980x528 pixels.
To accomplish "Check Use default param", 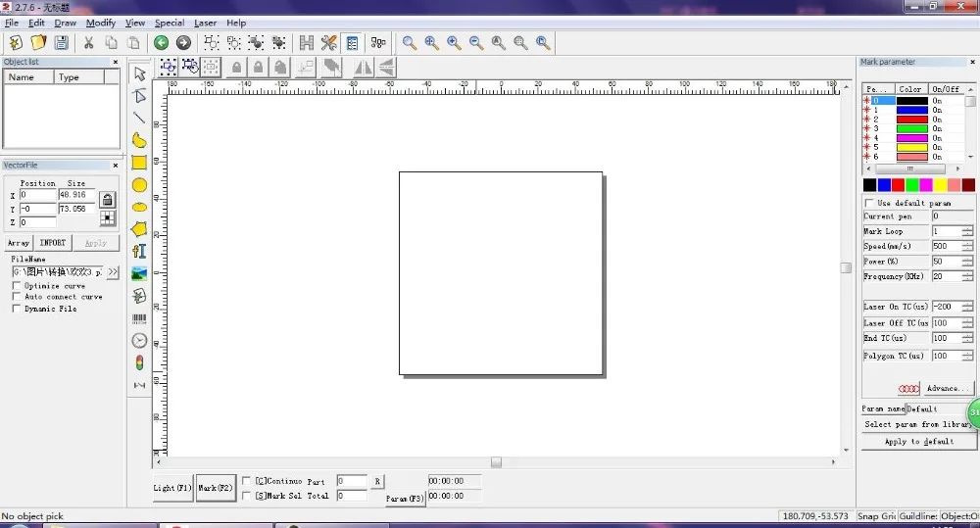I will (x=869, y=203).
